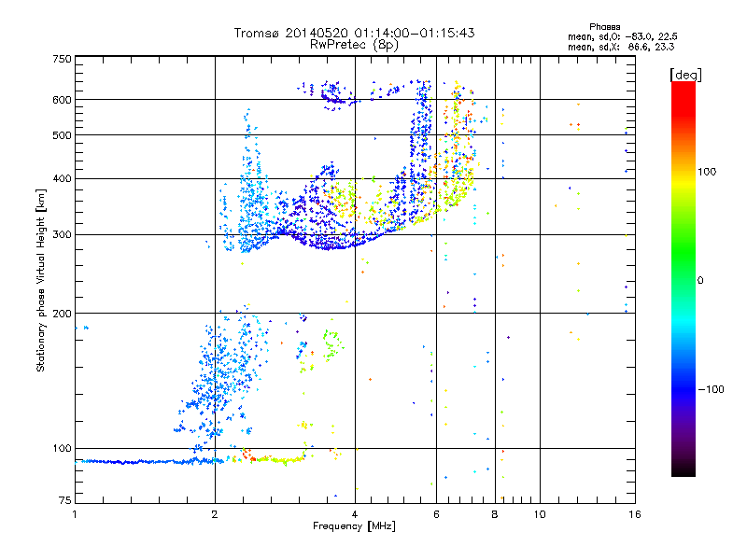The width and height of the screenshot is (747, 560).
Task: Click the x-axis tick label '10'
Action: (540, 514)
